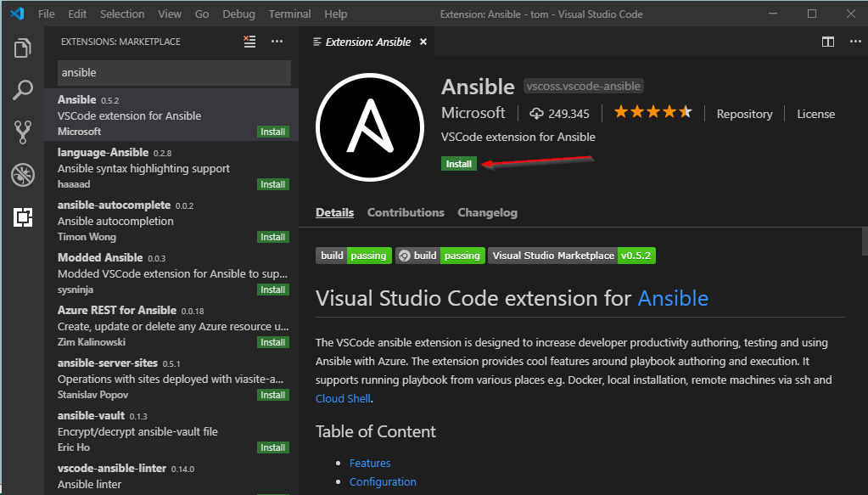
Task: Click the sort extensions filter icon
Action: click(249, 40)
